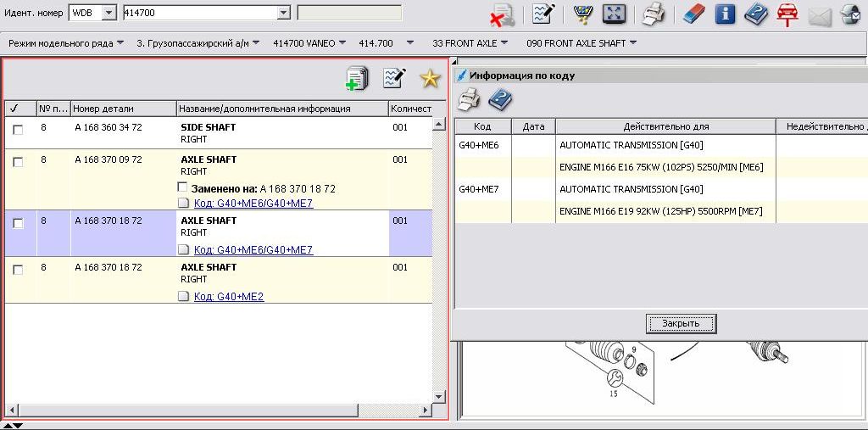Click the add-document green plus icon
The image size is (868, 430).
(357, 79)
